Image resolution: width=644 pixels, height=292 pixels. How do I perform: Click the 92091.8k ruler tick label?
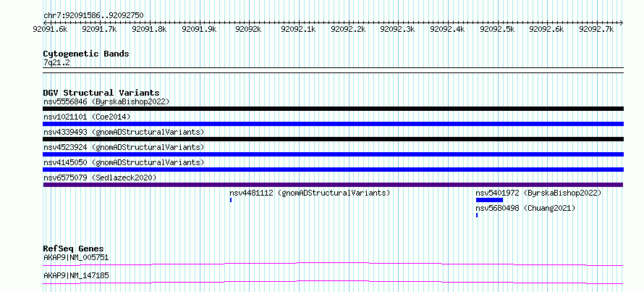point(149,29)
